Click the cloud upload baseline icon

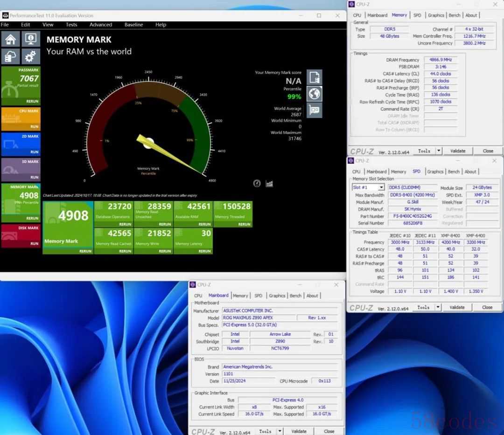point(11,57)
